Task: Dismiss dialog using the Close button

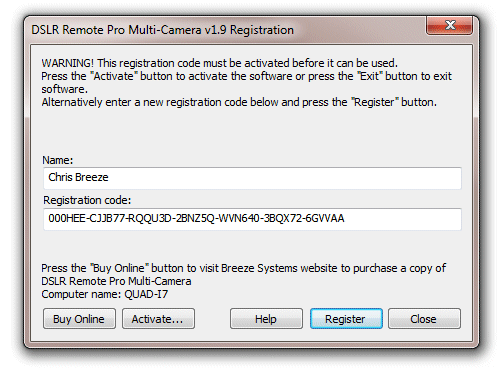Action: [x=424, y=319]
